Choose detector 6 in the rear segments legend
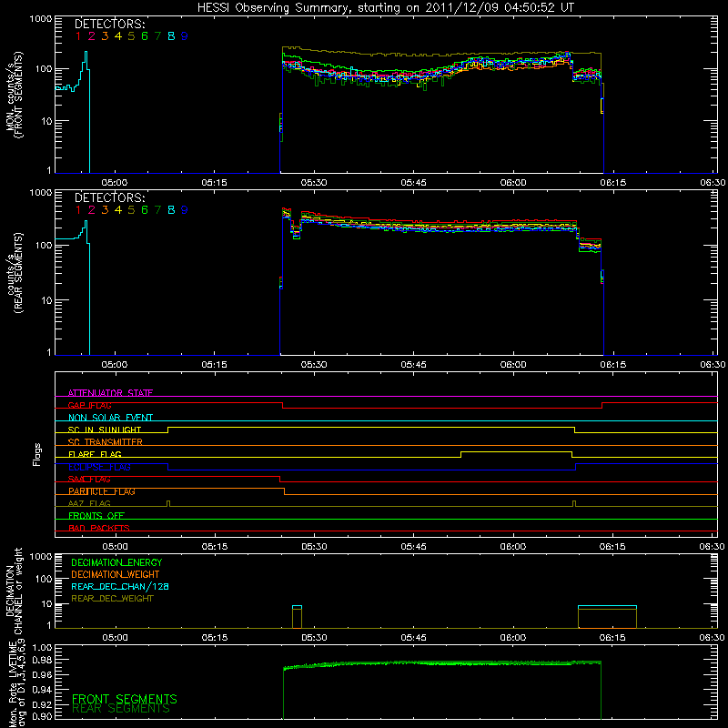 pyautogui.click(x=145, y=210)
